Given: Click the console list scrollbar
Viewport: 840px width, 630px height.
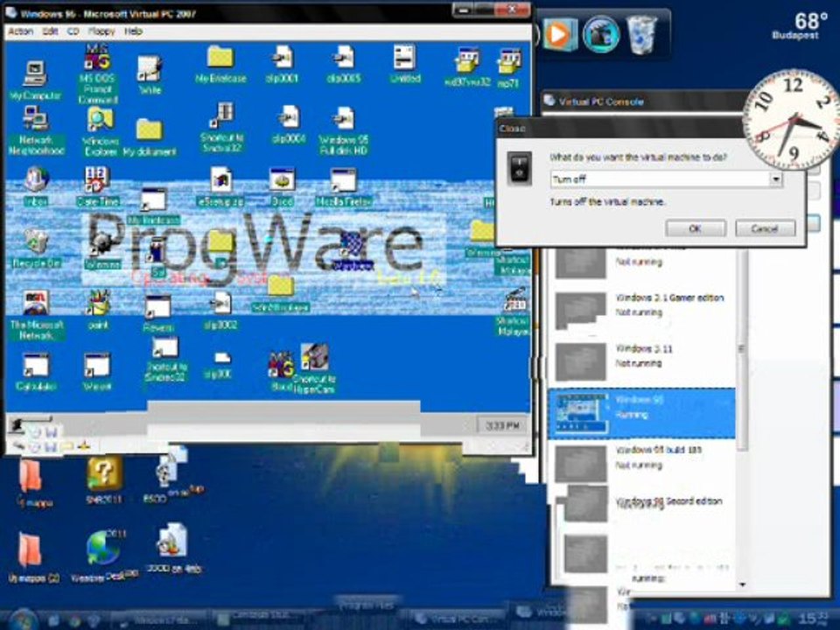Looking at the screenshot, I should click(742, 348).
